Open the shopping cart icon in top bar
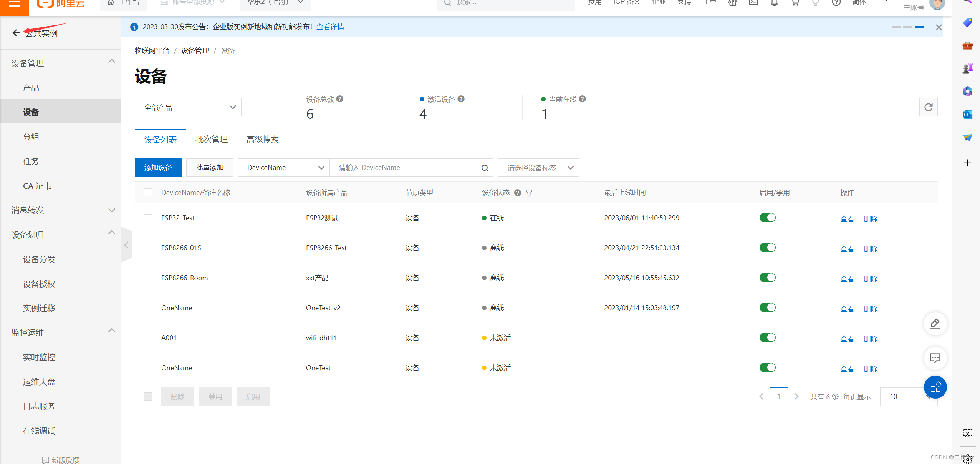The width and height of the screenshot is (980, 464). 795,3
